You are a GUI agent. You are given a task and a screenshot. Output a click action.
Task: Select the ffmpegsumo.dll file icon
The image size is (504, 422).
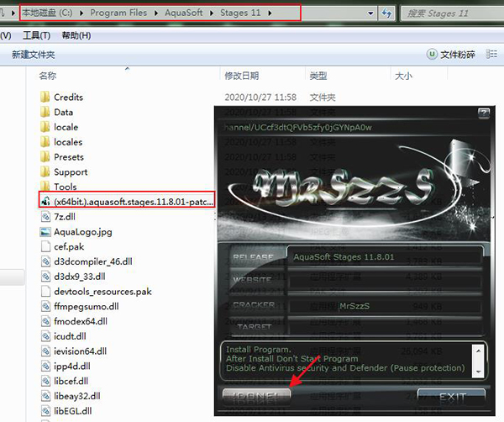45,306
